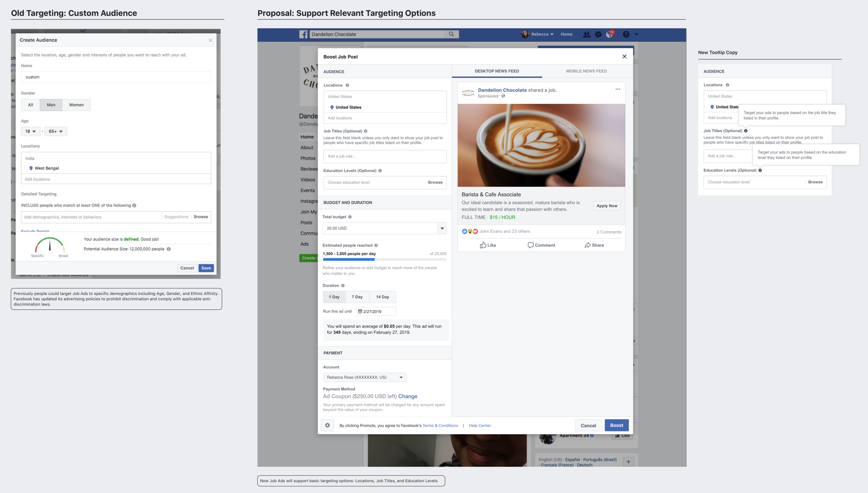The image size is (868, 493).
Task: Open notifications globe with badge 10
Action: (610, 34)
